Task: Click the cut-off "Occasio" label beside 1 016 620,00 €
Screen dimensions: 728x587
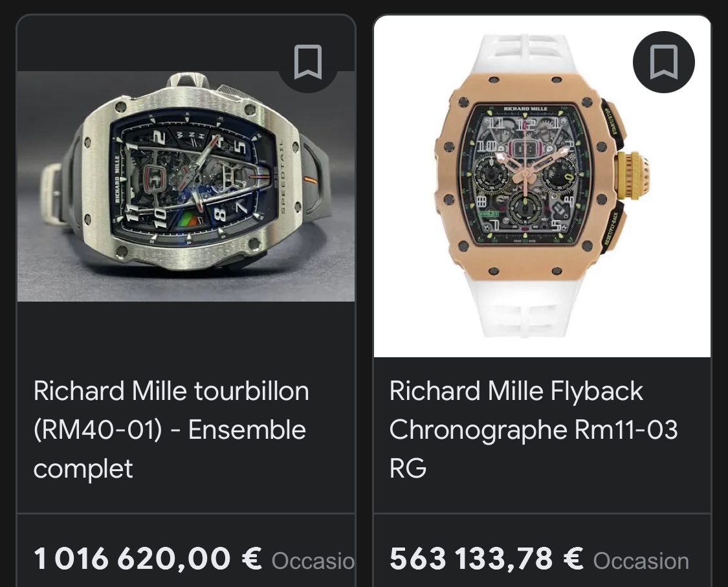Action: [x=313, y=561]
